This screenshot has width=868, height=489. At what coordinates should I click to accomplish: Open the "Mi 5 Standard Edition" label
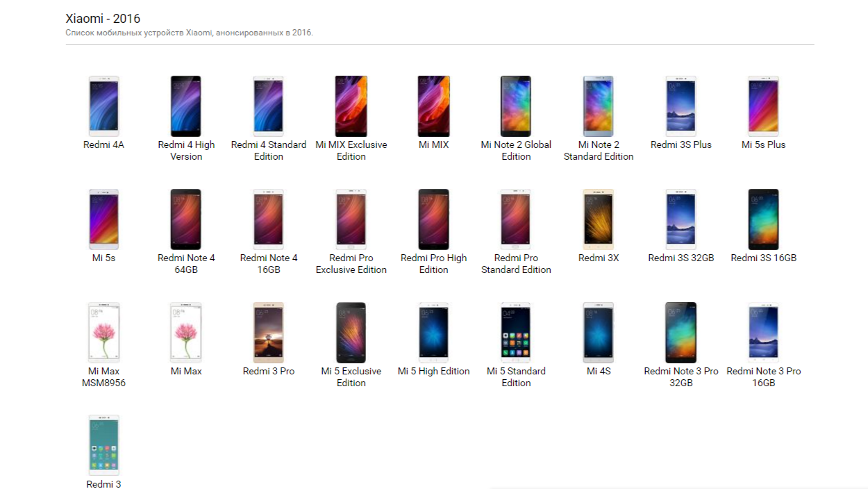pos(516,377)
